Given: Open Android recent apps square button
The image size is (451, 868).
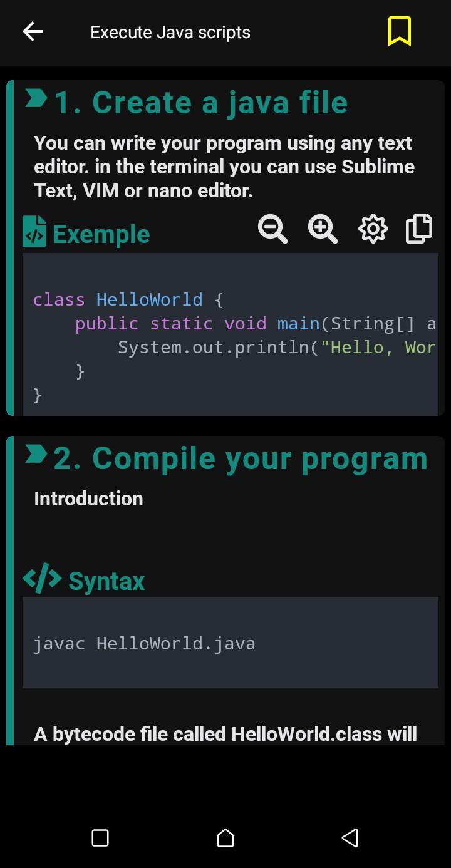Looking at the screenshot, I should coord(100,838).
